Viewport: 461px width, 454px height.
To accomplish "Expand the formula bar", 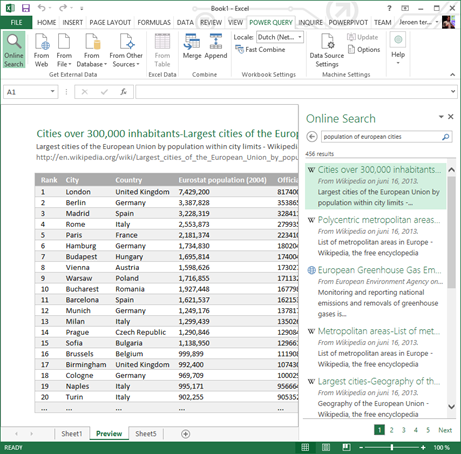I will point(453,91).
